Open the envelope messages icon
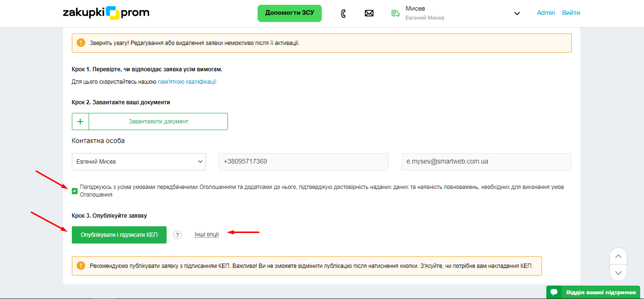The width and height of the screenshot is (644, 299). click(369, 13)
